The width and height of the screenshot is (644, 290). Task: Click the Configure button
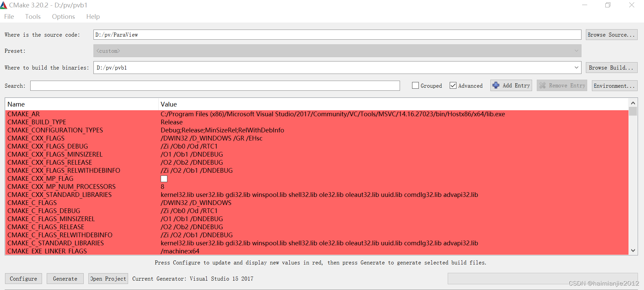[x=24, y=279]
